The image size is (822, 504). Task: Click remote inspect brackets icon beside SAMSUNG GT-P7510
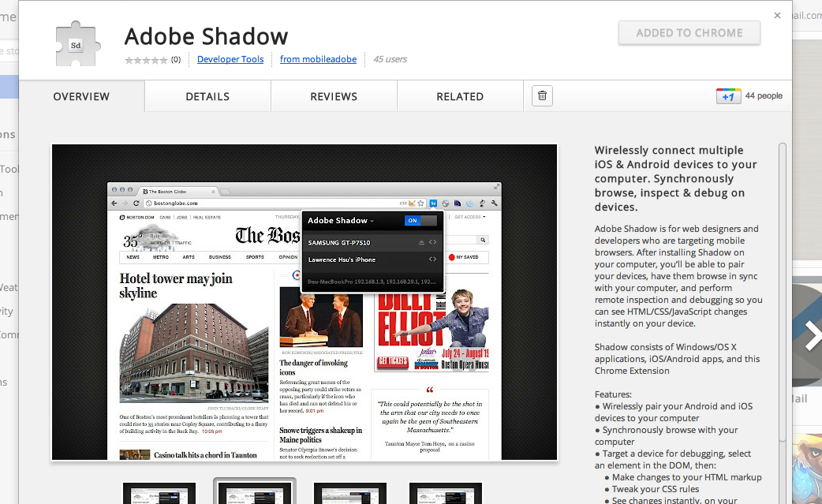pos(432,243)
